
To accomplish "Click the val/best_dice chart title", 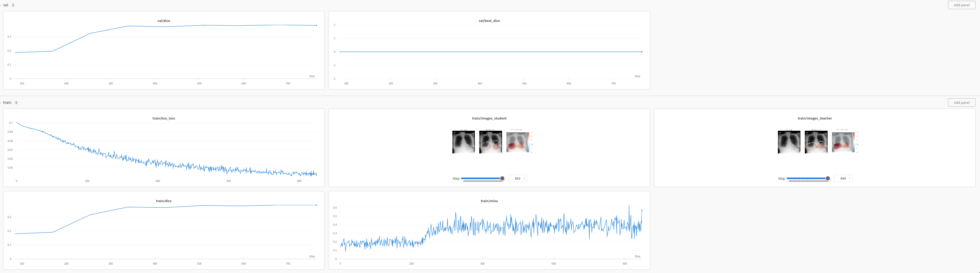I will coord(489,21).
